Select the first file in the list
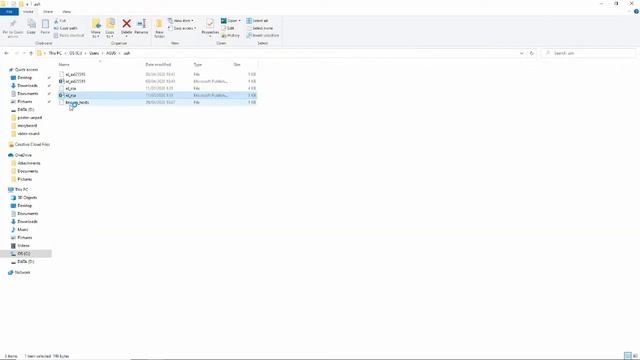 pos(157,74)
